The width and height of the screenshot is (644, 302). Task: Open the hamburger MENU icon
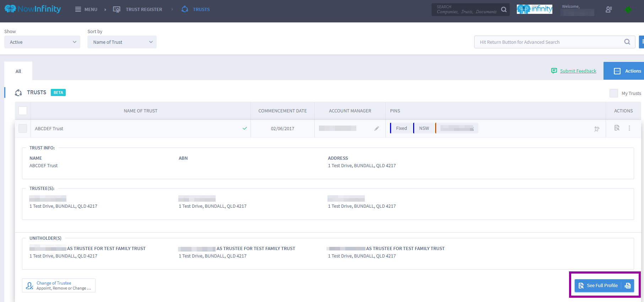78,9
